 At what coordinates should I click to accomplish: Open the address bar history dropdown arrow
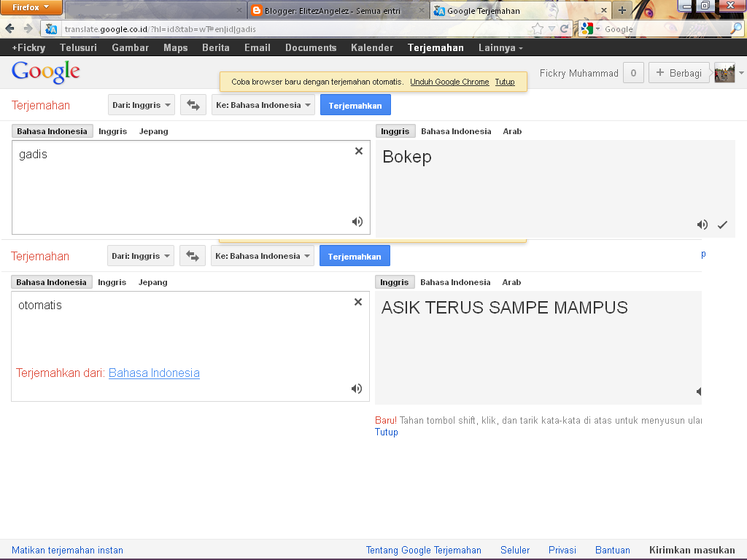[551, 29]
